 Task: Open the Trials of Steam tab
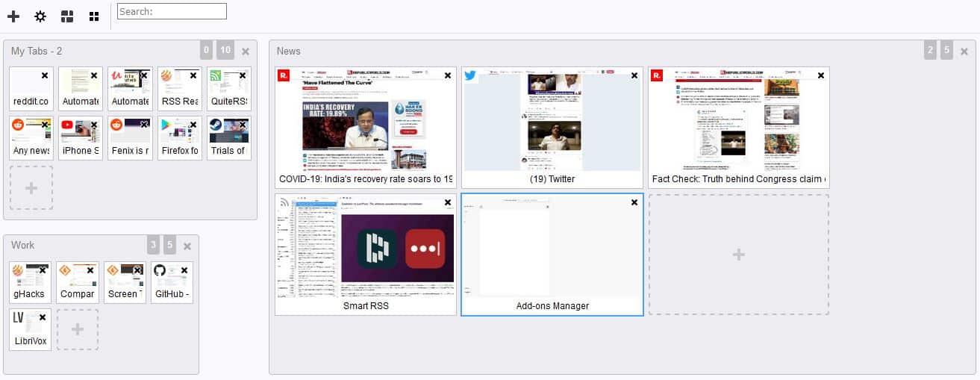click(228, 138)
